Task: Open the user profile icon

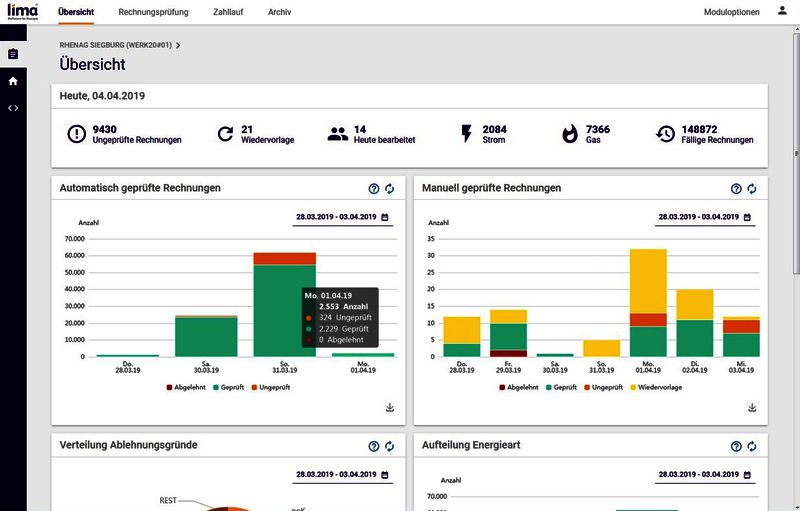Action: (x=782, y=11)
